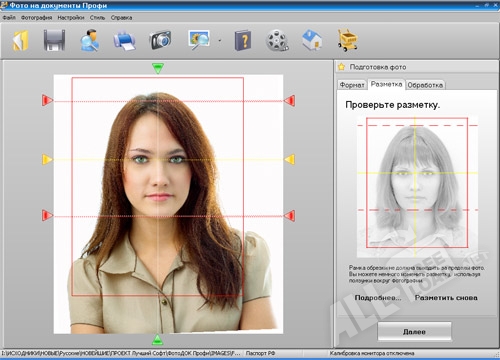Click the shopping cart order icon
500x360 pixels.
pos(348,40)
